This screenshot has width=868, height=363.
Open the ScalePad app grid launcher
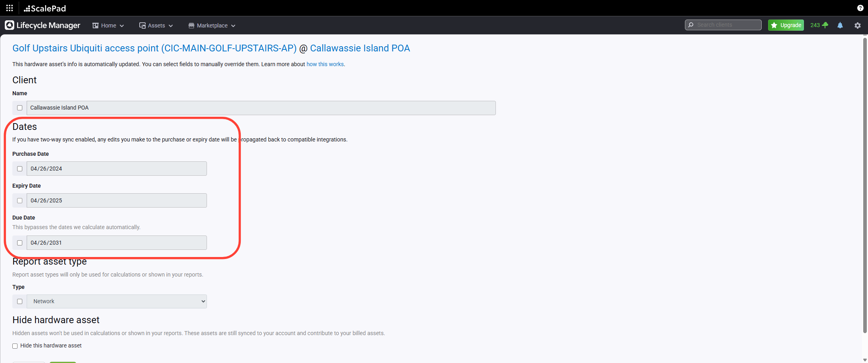[x=10, y=8]
